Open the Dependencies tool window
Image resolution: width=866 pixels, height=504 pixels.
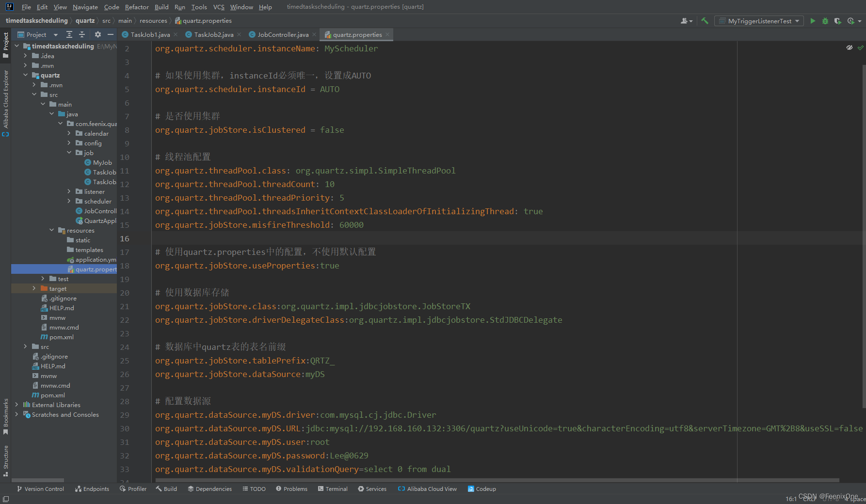point(210,489)
